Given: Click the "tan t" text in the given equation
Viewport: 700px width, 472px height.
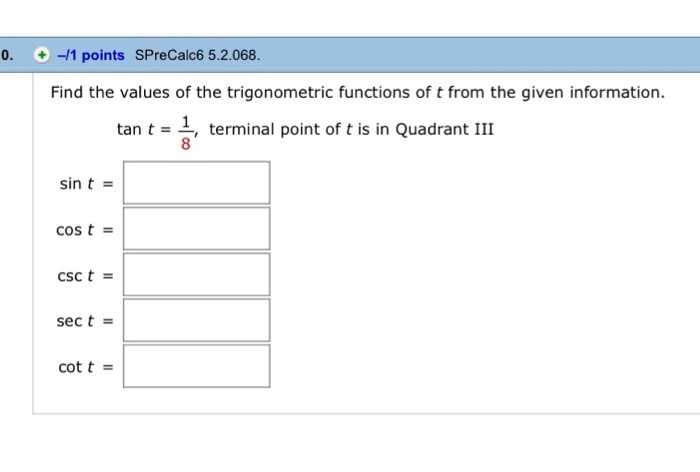Looking at the screenshot, I should point(136,130).
